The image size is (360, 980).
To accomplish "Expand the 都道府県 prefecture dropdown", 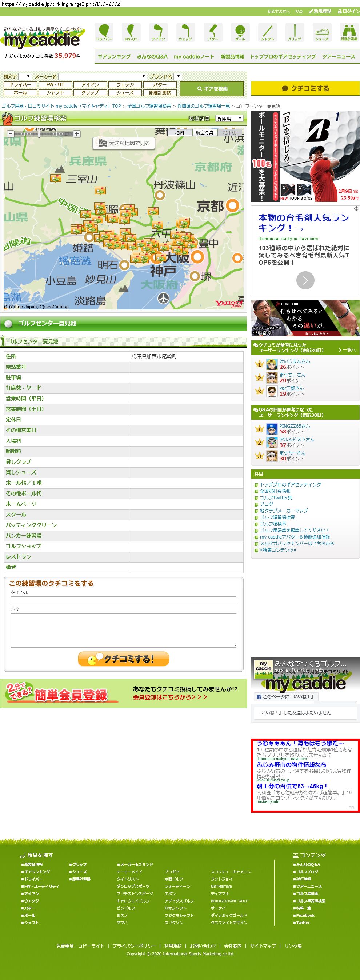I will (x=229, y=119).
